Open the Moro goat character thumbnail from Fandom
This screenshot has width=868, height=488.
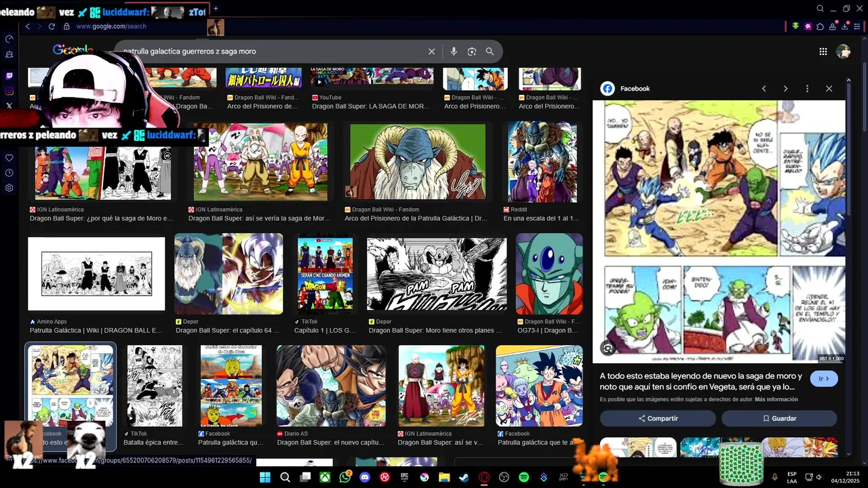pos(418,161)
